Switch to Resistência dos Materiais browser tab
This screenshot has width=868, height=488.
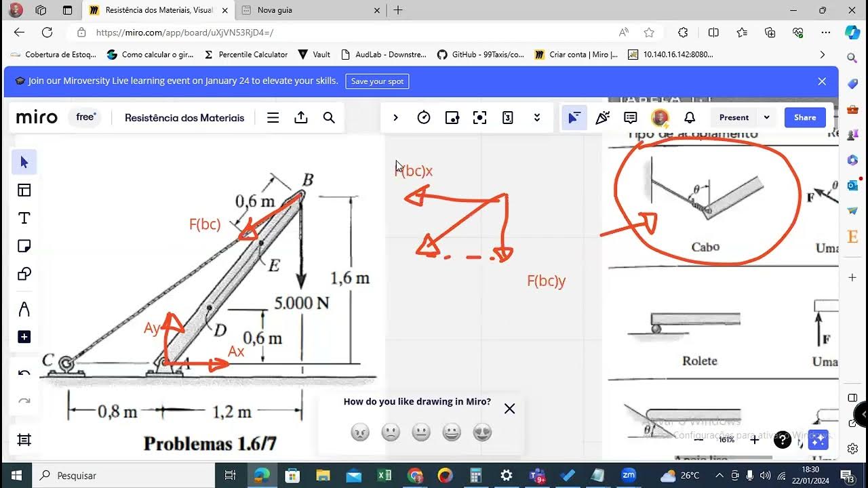click(x=159, y=10)
